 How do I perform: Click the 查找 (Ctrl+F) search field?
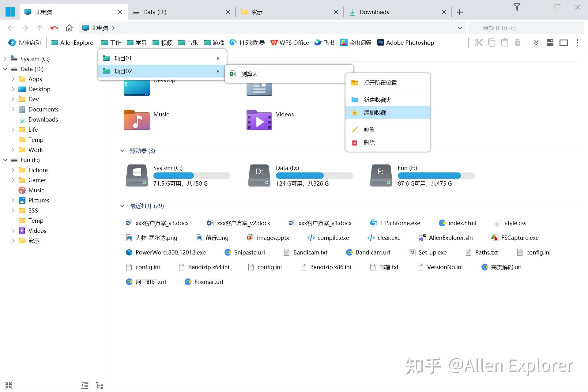click(x=521, y=28)
